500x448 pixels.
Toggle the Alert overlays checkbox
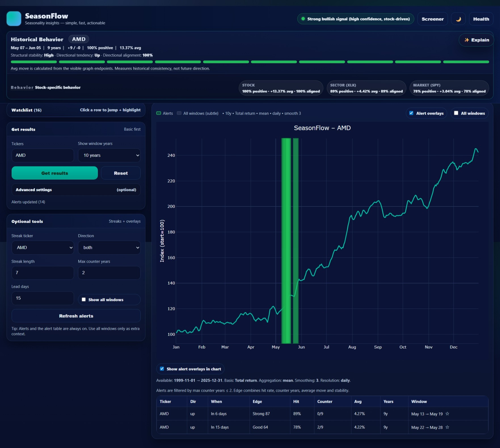411,113
